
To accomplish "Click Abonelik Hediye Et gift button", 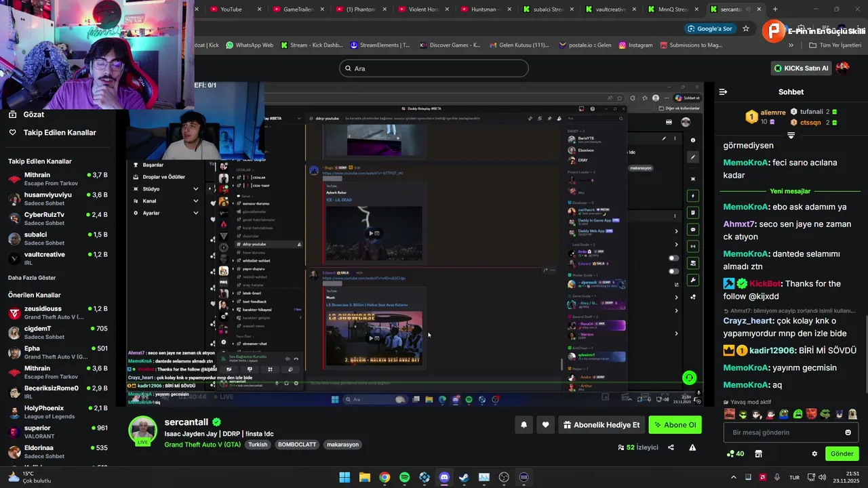I will point(601,425).
